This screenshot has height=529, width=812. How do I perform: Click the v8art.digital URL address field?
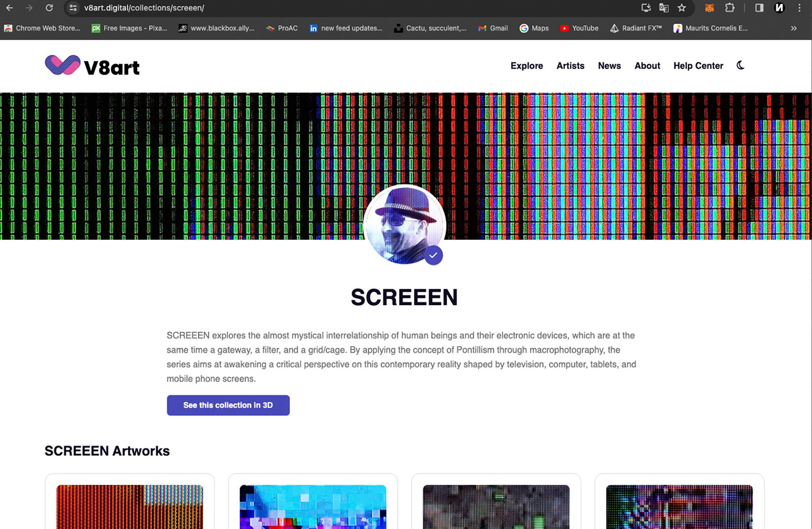(x=144, y=8)
